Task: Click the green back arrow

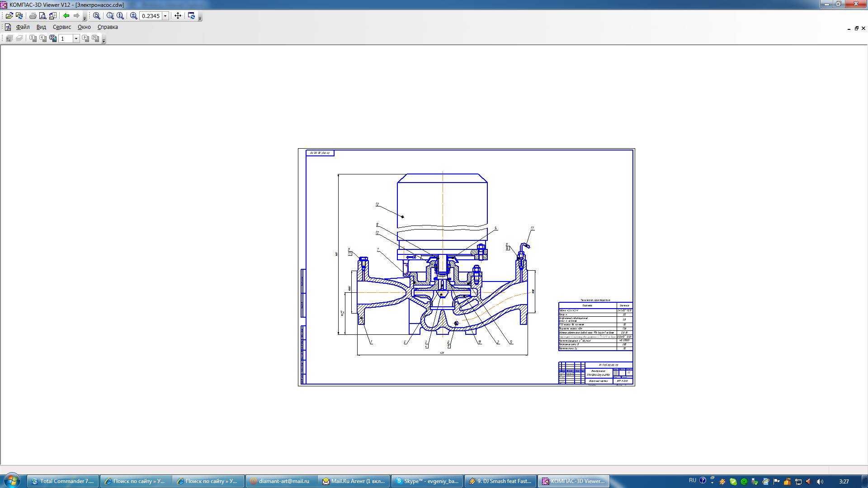Action: tap(66, 16)
